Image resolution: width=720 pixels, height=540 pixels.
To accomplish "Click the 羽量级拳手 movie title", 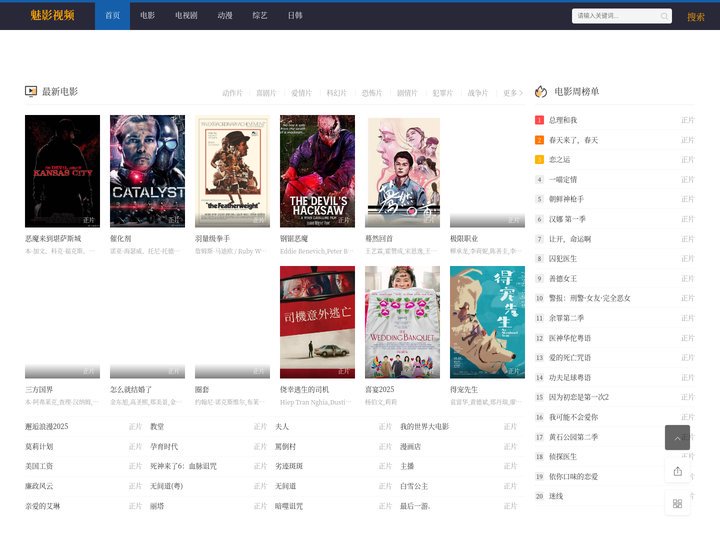I will [212, 239].
